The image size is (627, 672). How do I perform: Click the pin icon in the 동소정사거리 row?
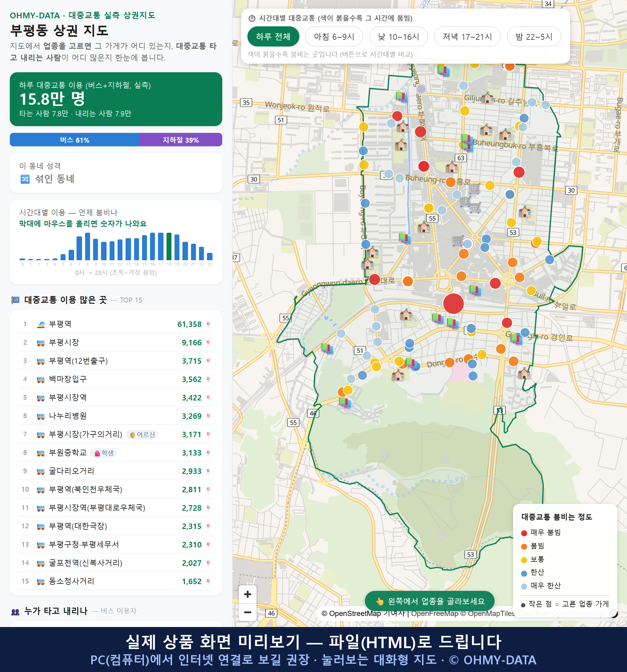click(x=208, y=581)
